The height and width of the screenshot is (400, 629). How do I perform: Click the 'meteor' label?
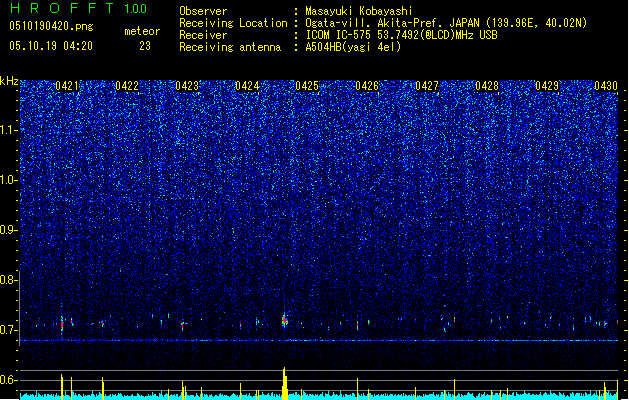tap(142, 31)
